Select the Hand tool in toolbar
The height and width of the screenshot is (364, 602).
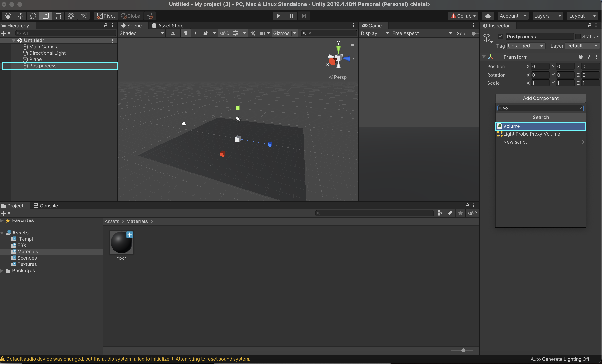point(8,16)
